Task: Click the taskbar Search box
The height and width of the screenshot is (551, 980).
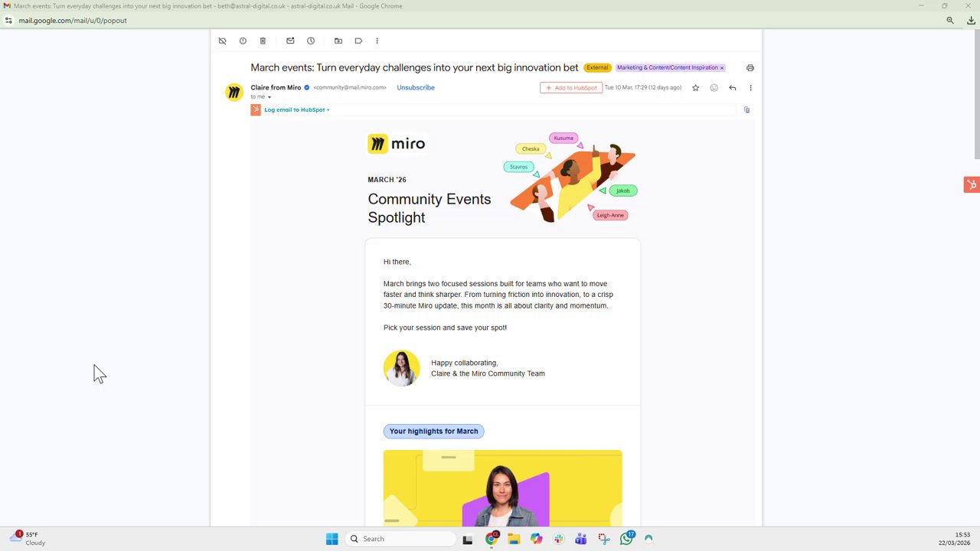Action: pyautogui.click(x=400, y=539)
